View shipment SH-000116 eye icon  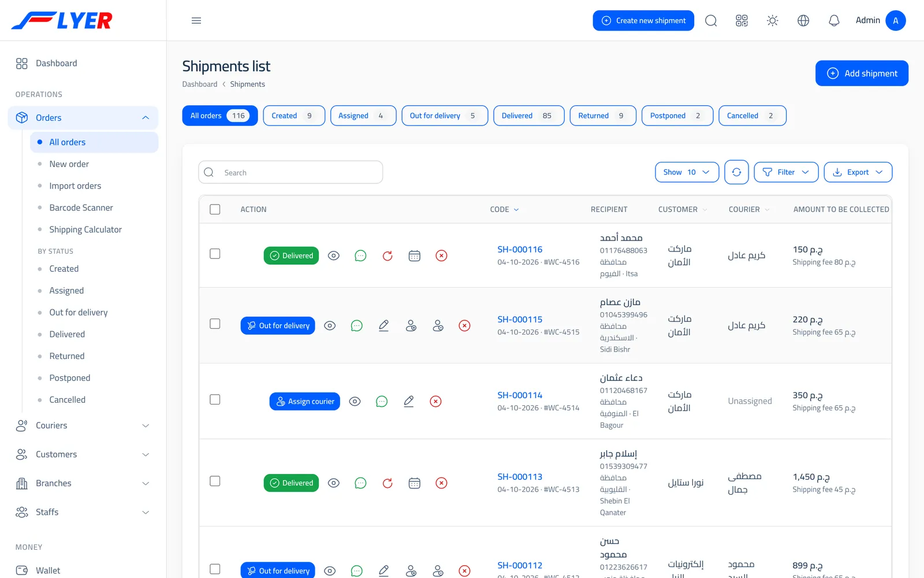pyautogui.click(x=334, y=255)
